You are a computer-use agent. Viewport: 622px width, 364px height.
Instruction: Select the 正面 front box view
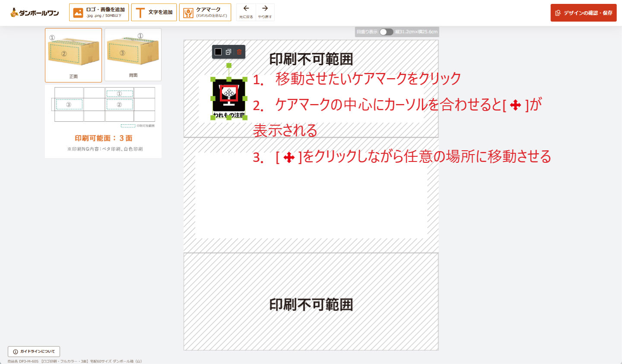[73, 55]
